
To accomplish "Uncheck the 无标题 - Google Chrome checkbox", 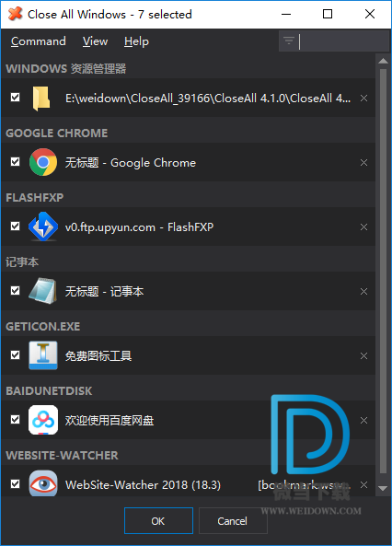I will tap(16, 161).
